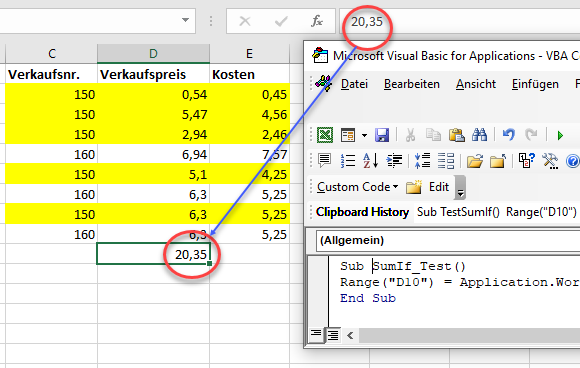Viewport: 580px width, 368px height.
Task: Click the Cut scissors icon
Action: [410, 135]
